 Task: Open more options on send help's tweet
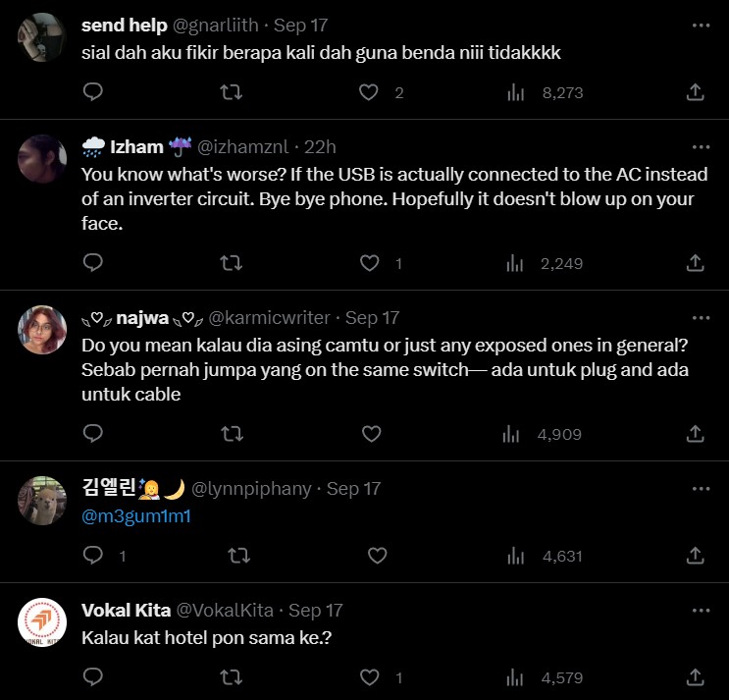(701, 25)
